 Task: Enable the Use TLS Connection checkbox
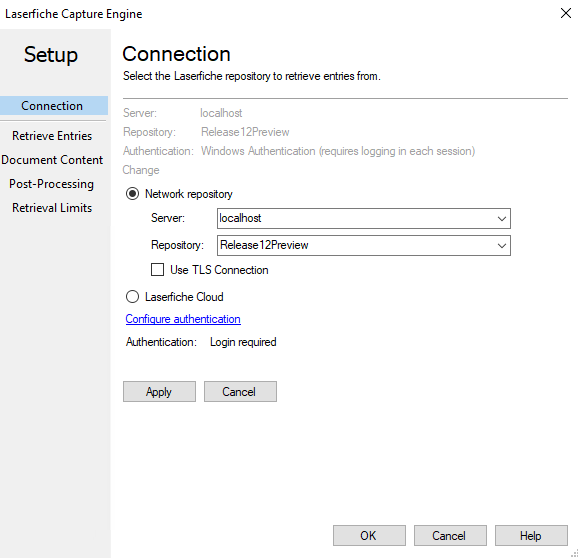157,270
